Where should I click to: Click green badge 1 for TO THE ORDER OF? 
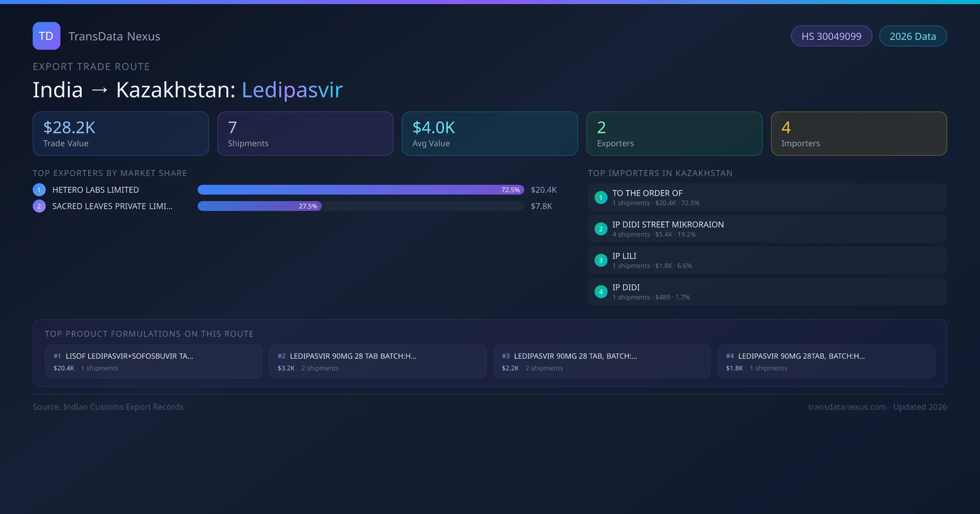[x=601, y=197]
